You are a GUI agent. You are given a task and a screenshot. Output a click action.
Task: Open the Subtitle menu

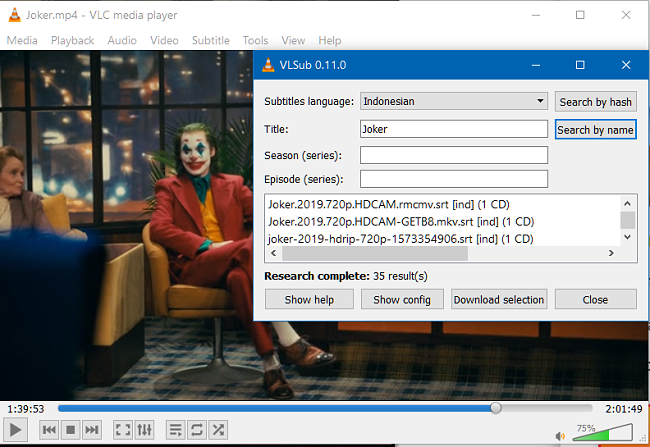click(211, 40)
